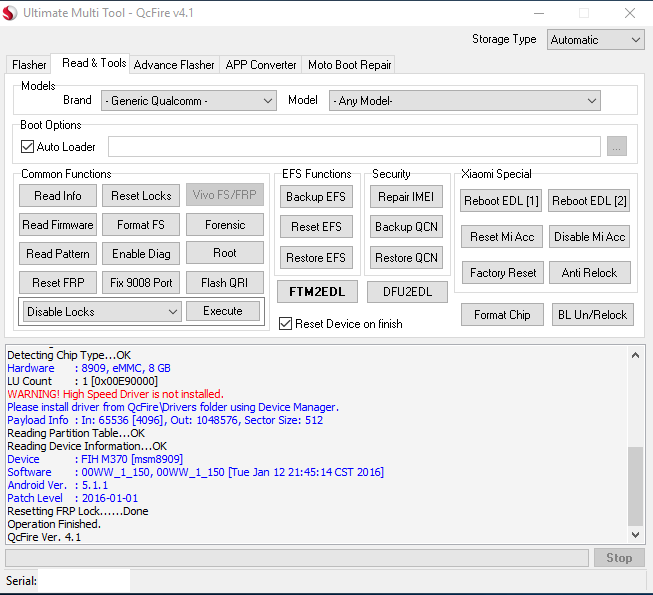Open the Moto Boot Repair tab
The image size is (653, 595).
pyautogui.click(x=349, y=65)
